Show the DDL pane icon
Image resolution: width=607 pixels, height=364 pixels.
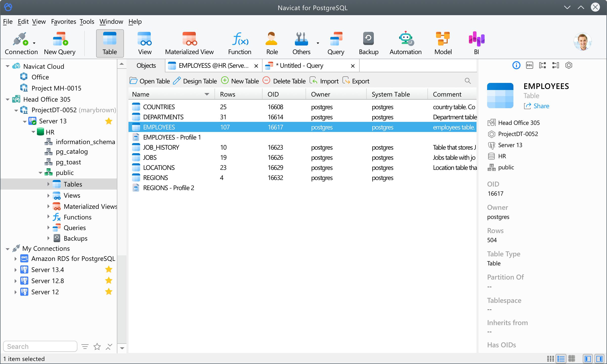529,65
